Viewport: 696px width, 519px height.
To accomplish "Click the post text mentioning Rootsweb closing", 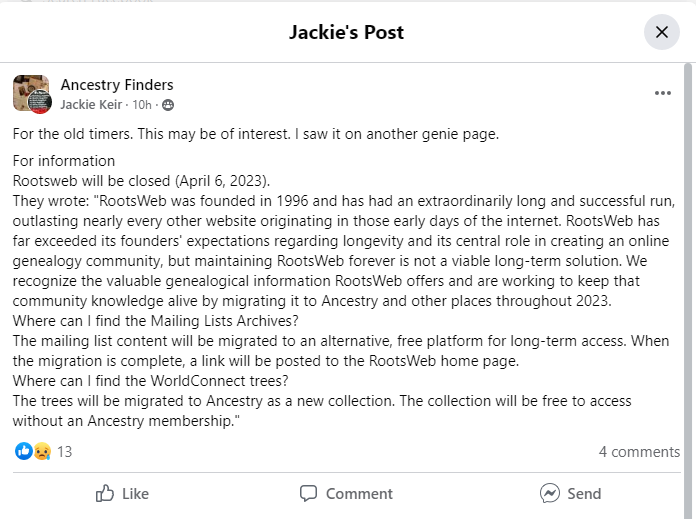I will tap(141, 181).
